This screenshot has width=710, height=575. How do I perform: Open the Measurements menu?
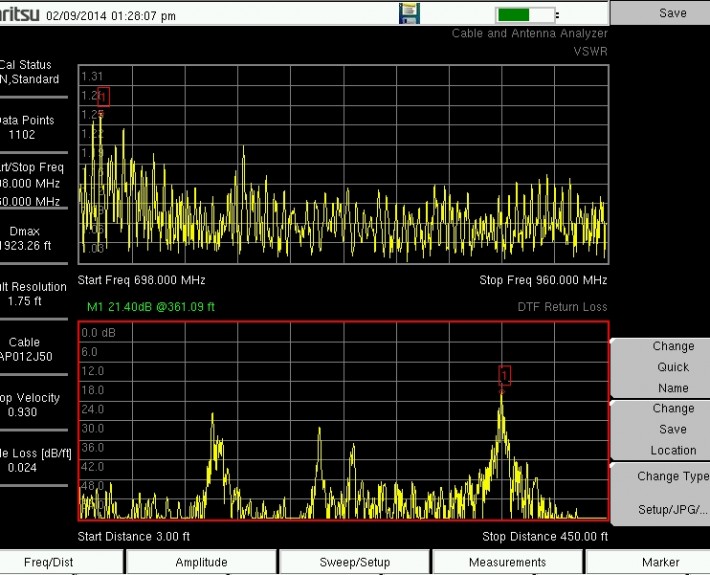coord(507,562)
